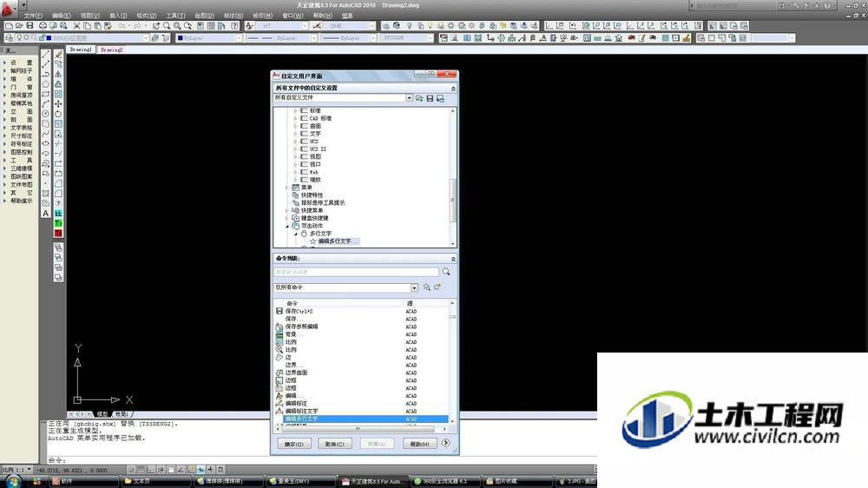Click the Help question mark toolbar icon
The width and height of the screenshot is (868, 488).
(234, 25)
